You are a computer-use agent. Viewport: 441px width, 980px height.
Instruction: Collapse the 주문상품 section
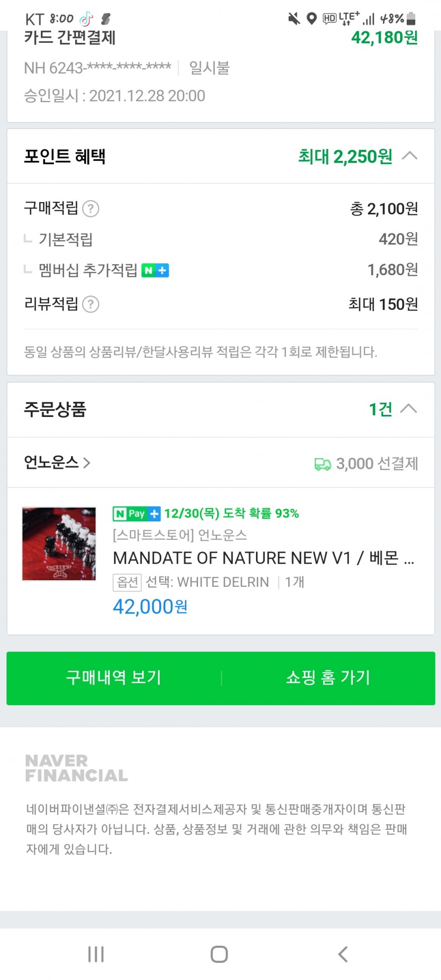[408, 408]
